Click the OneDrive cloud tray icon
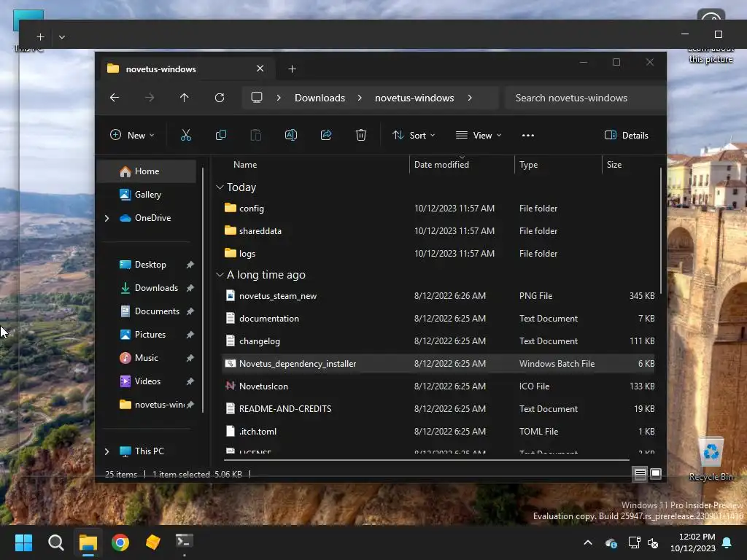Viewport: 747px width, 560px height. 611,542
